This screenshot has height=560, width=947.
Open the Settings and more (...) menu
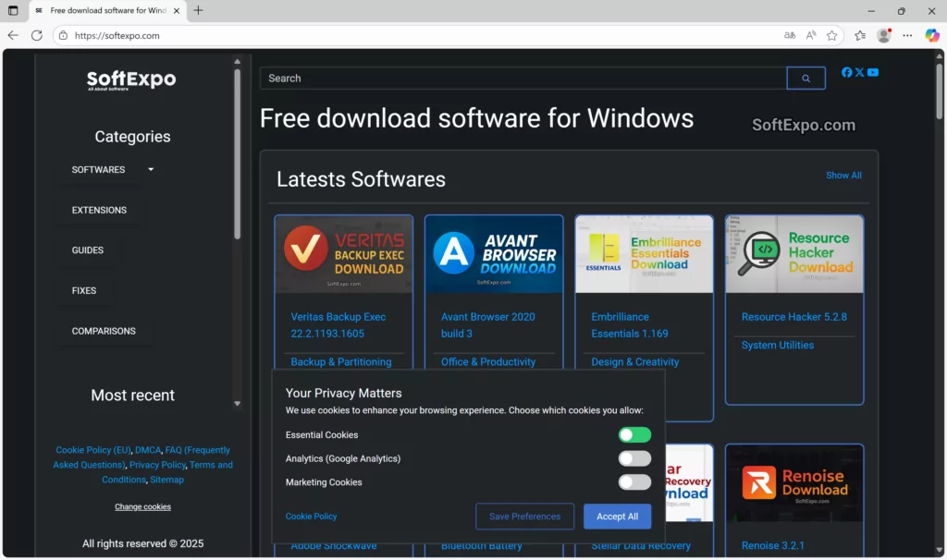(x=907, y=35)
